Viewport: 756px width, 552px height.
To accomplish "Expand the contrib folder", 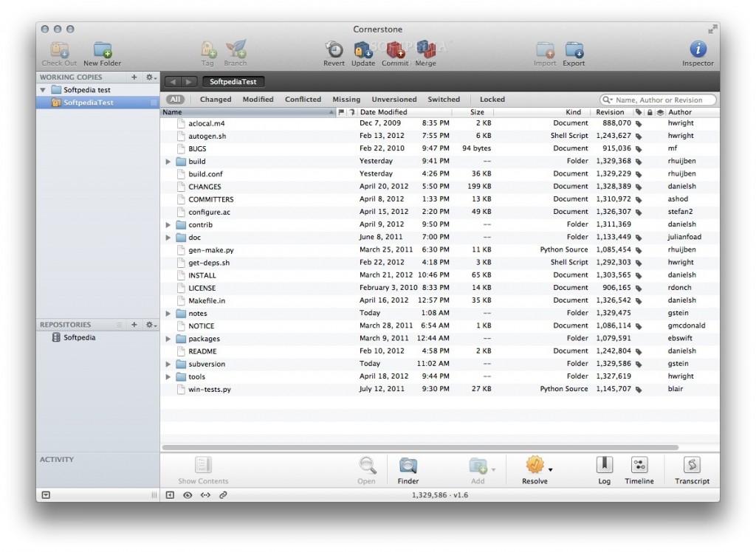I will tap(168, 224).
